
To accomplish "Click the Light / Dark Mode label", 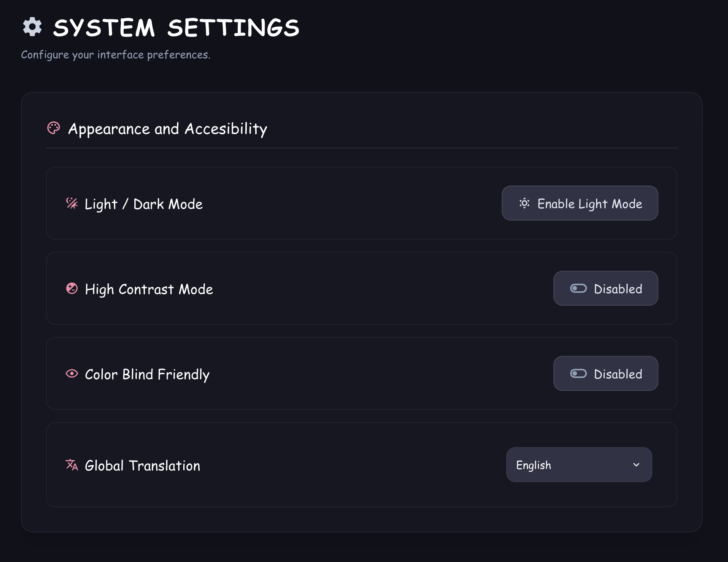I will 143,204.
